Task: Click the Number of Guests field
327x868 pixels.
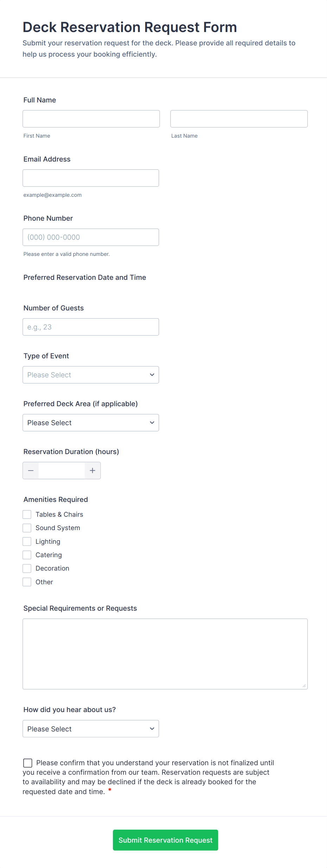Action: [91, 327]
